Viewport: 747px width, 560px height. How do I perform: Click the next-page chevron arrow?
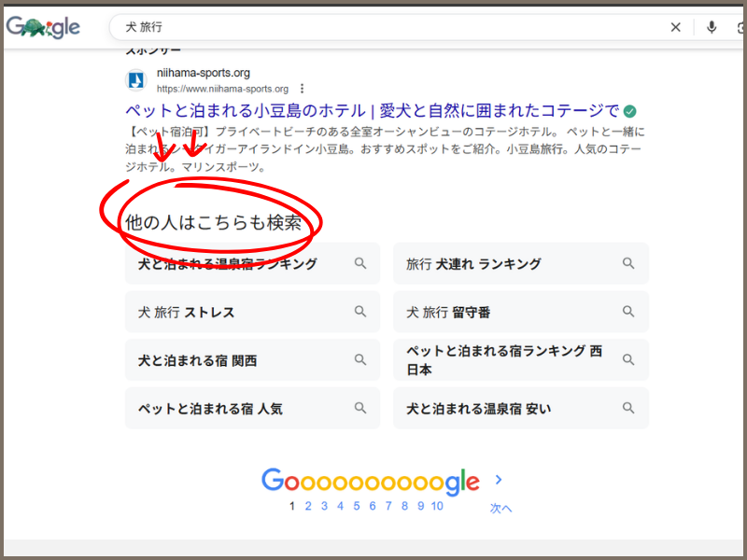tap(499, 480)
